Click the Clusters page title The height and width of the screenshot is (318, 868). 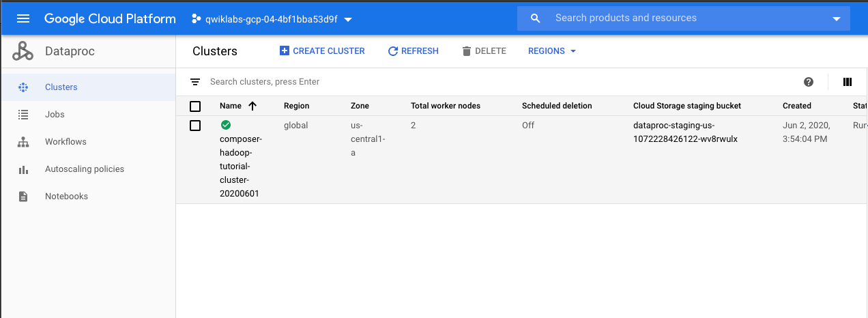pyautogui.click(x=215, y=51)
